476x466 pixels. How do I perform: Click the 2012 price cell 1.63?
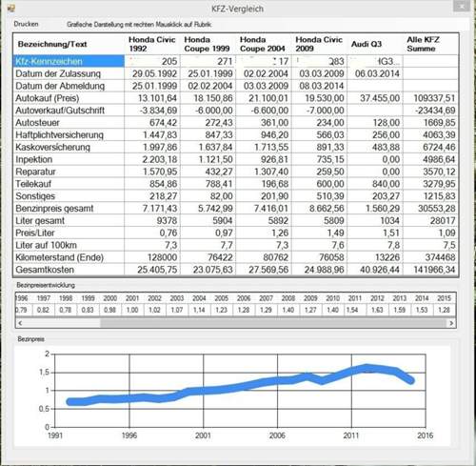377,310
